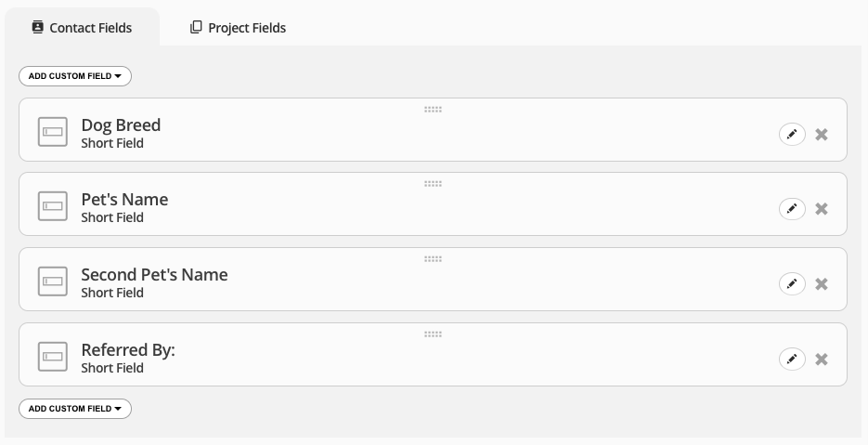Click the drag handle on Referred By: row

click(x=433, y=334)
